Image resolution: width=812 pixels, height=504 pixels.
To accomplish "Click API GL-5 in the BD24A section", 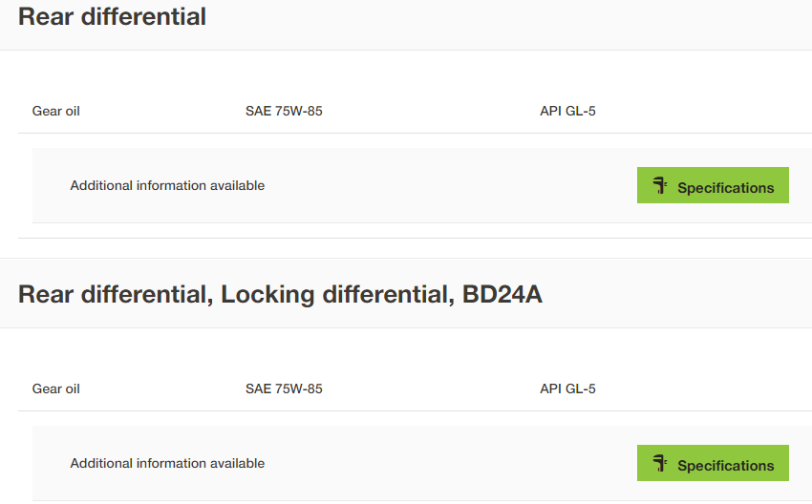I will click(x=567, y=389).
